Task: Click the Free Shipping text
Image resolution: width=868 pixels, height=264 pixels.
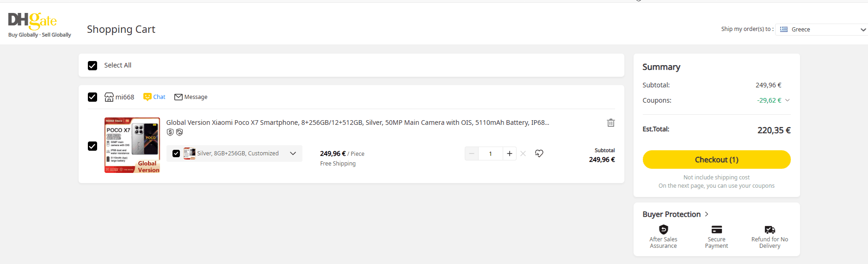Action: tap(338, 164)
